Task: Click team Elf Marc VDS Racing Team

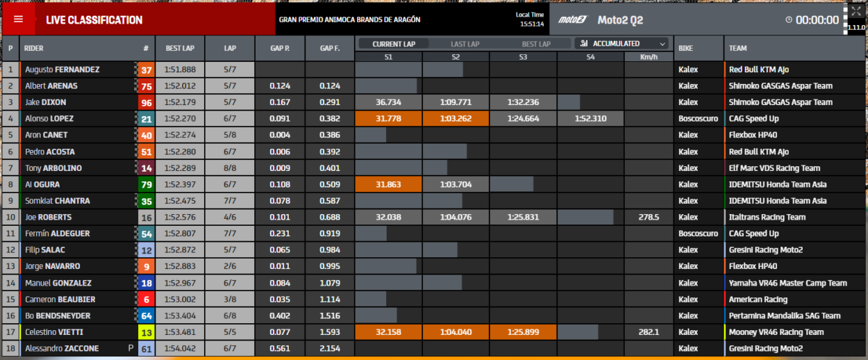Action: [x=774, y=168]
